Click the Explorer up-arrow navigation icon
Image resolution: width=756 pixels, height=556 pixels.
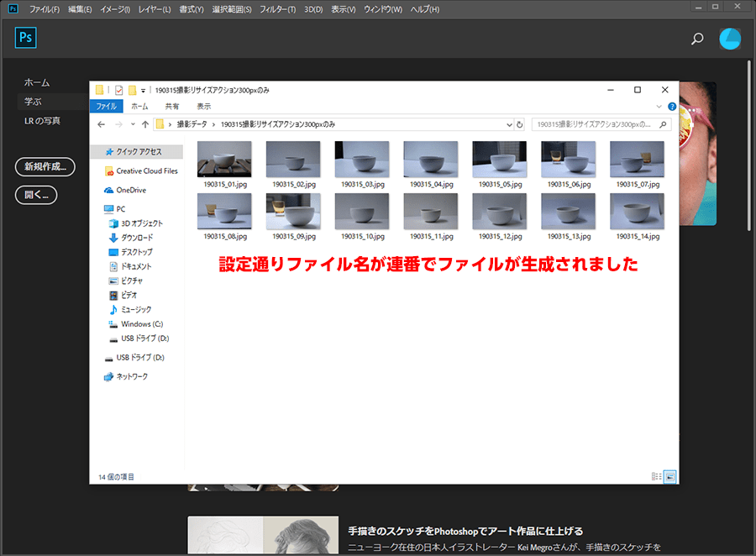click(145, 124)
